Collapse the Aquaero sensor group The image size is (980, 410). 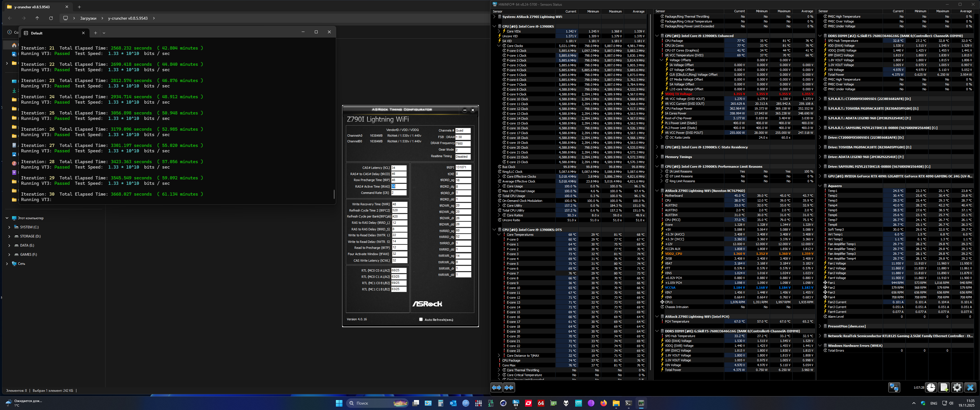click(820, 186)
